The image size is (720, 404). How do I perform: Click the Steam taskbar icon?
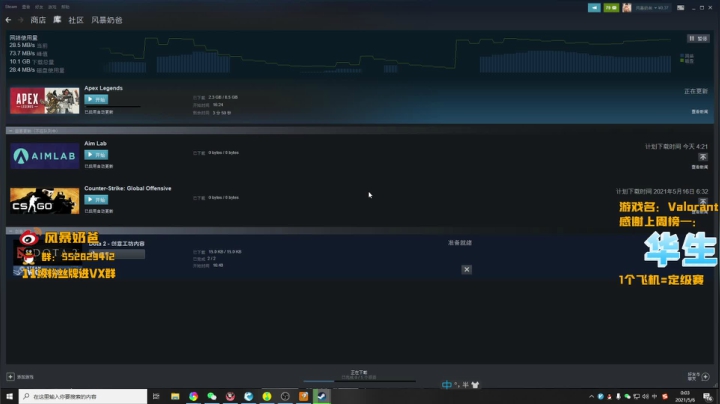coord(322,396)
